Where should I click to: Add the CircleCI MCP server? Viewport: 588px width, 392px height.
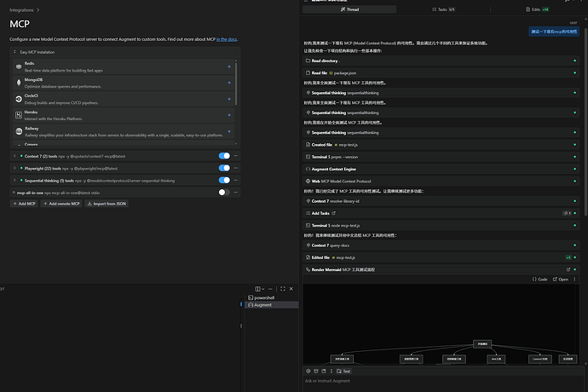229,99
